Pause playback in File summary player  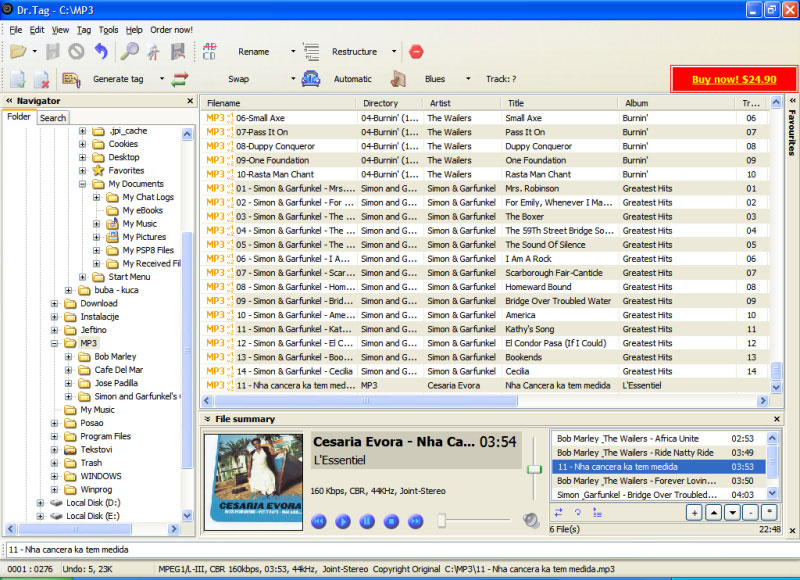tap(367, 521)
